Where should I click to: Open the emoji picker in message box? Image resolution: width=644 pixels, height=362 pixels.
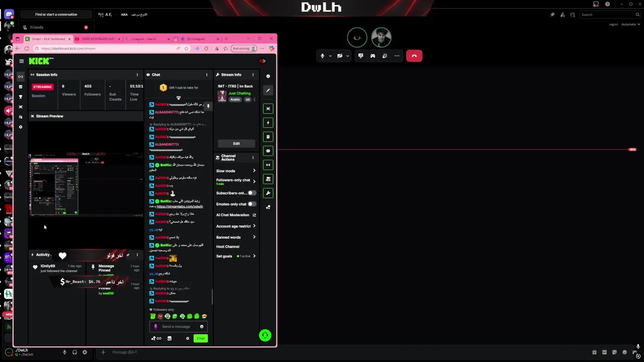click(202, 327)
